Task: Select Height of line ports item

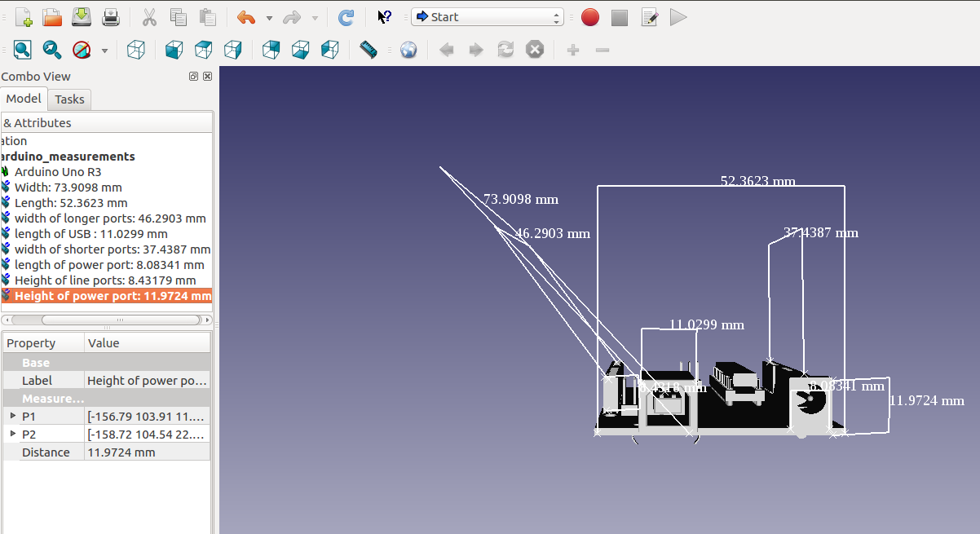Action: (x=105, y=280)
